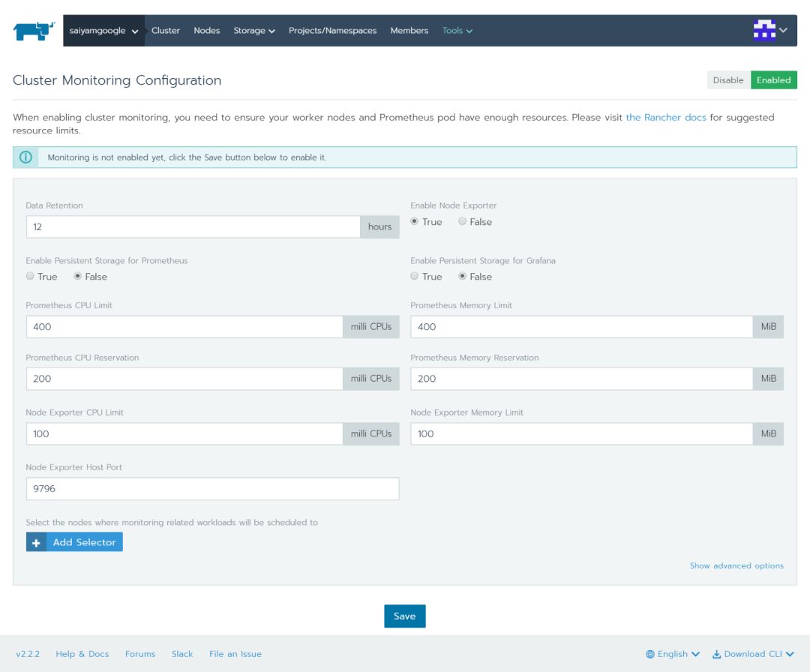Click the hours unit label
This screenshot has height=672, width=810.
[379, 226]
